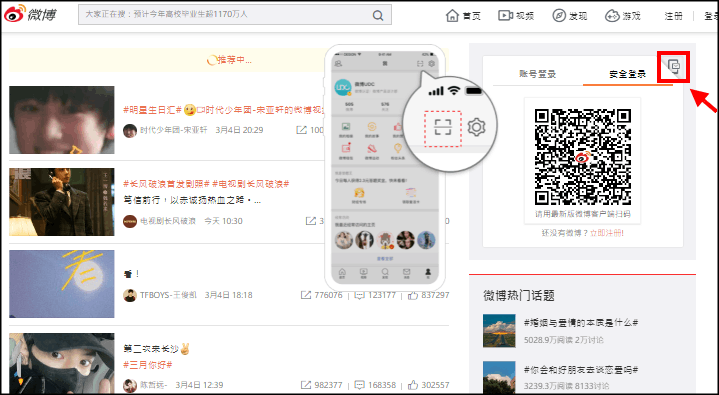Click repost icon on 宋亚轩 post
The height and width of the screenshot is (395, 719).
click(x=301, y=130)
